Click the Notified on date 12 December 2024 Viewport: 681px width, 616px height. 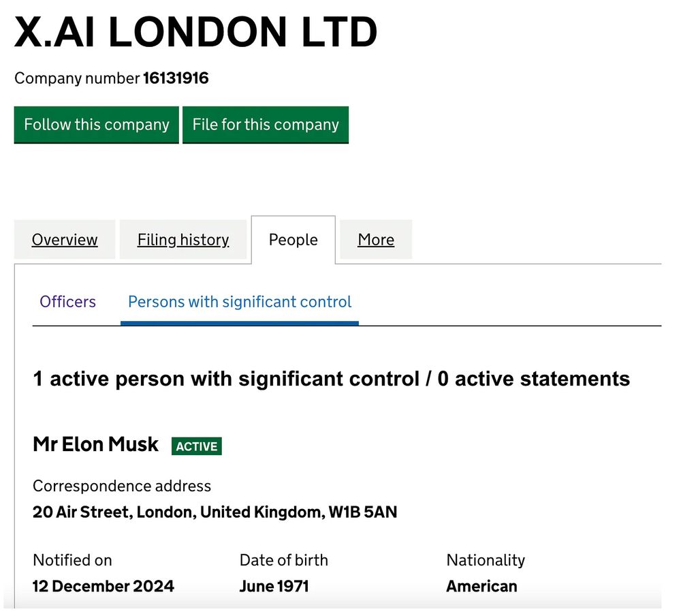coord(104,586)
